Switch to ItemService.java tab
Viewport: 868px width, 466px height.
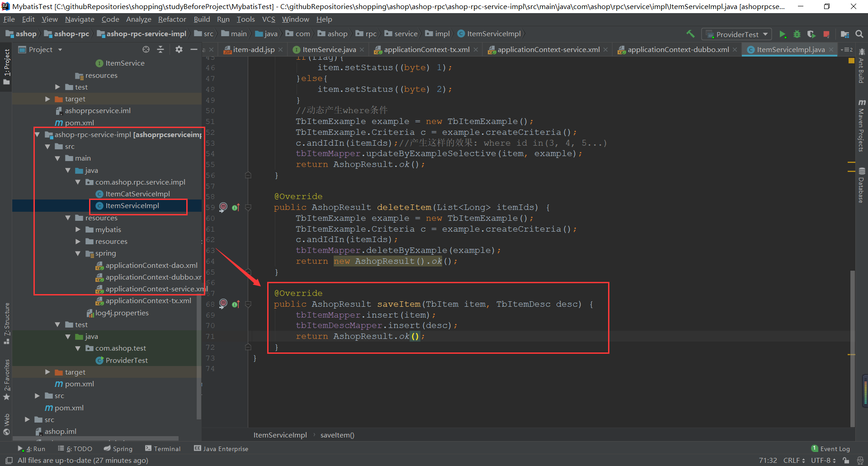click(329, 49)
